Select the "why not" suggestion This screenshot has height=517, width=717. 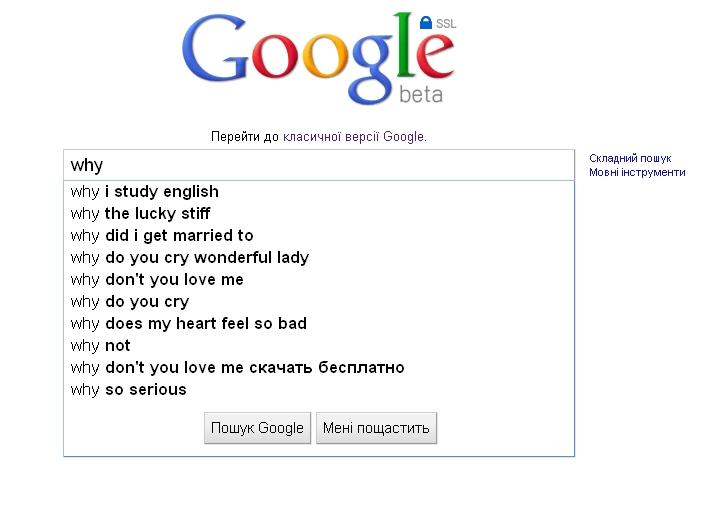(101, 345)
